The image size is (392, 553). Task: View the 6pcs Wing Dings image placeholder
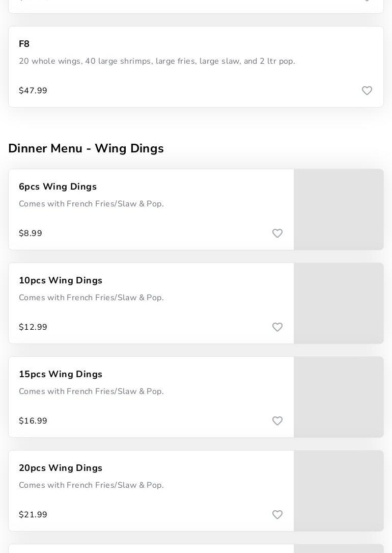click(x=339, y=209)
